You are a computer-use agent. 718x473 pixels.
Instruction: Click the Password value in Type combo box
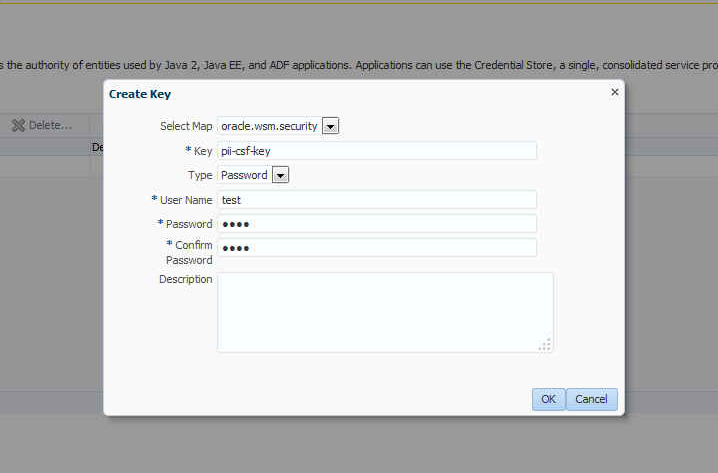click(244, 175)
